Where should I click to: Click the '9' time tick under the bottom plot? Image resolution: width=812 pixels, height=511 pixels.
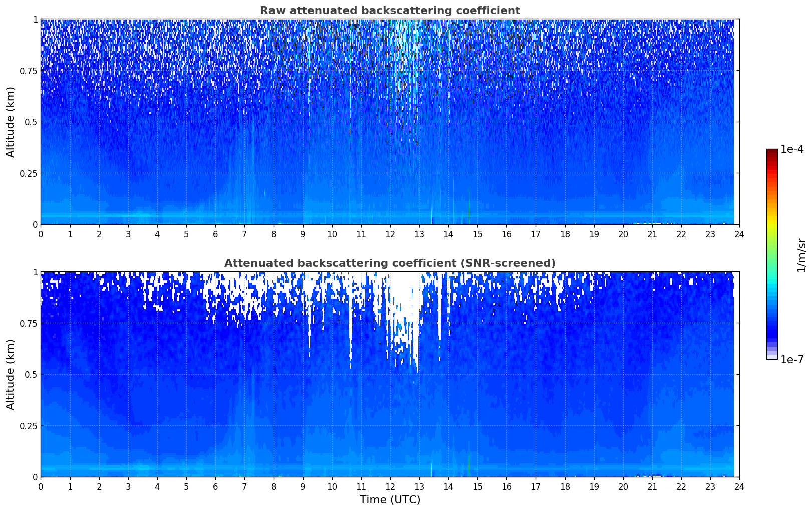click(303, 486)
